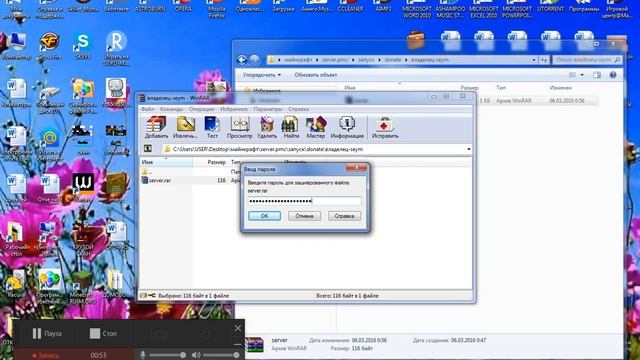
Task: Show archive Информация toolbar icon
Action: [347, 127]
